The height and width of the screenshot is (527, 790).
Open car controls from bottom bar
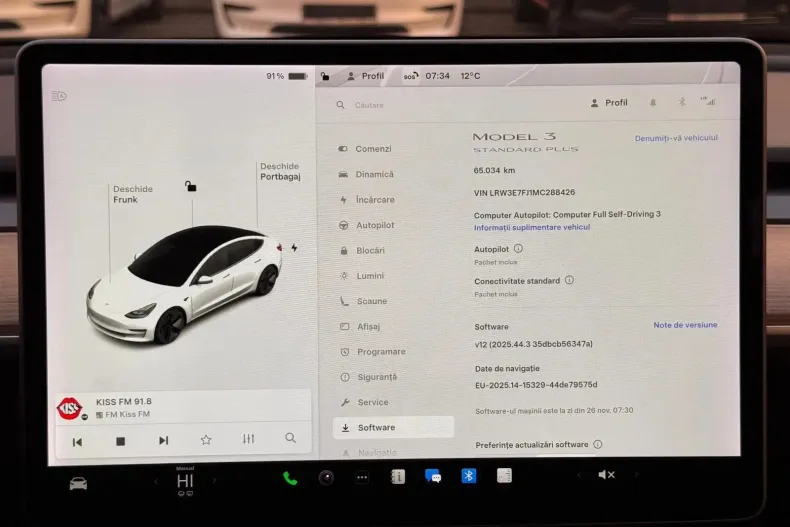point(78,484)
